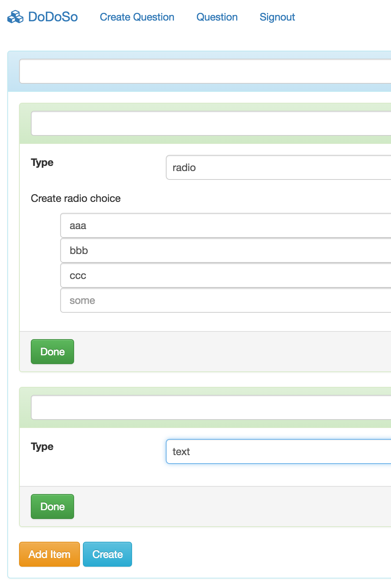391x588 pixels.
Task: Click the DoDoSo cubes logo icon
Action: pos(15,17)
